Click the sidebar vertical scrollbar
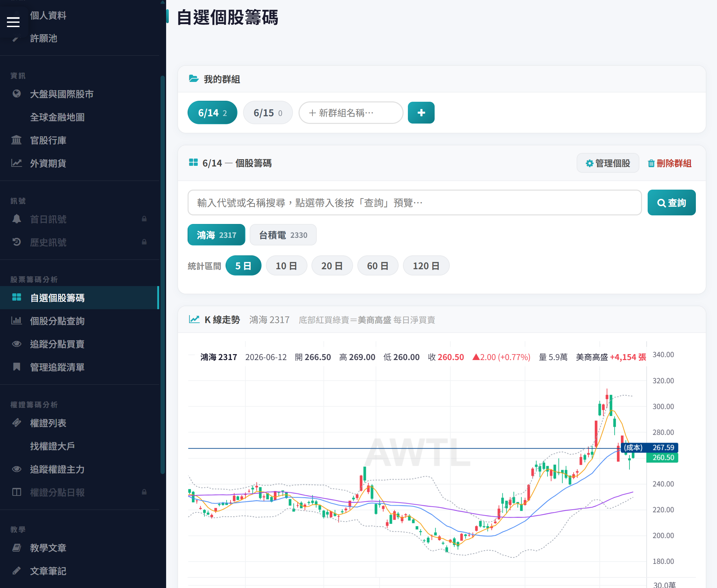Screen dimensions: 717x588 tap(162, 275)
